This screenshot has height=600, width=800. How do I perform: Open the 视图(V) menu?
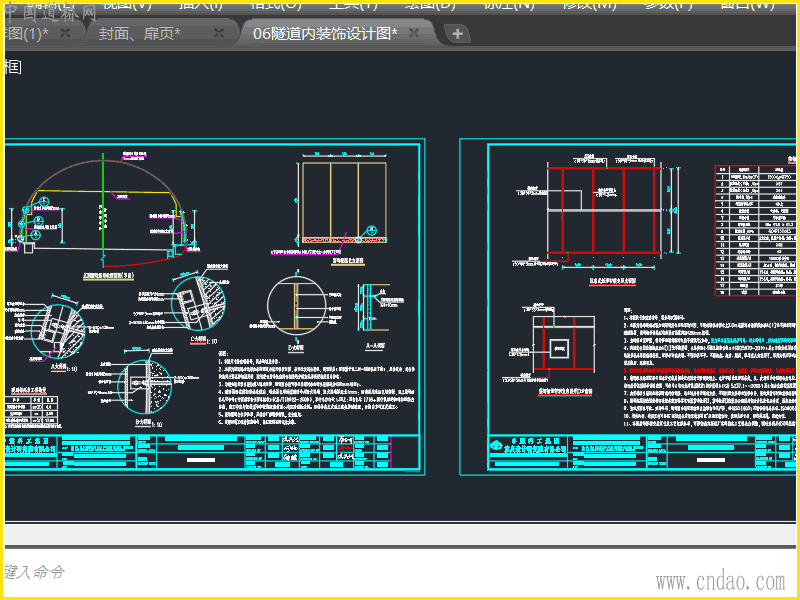click(x=127, y=5)
